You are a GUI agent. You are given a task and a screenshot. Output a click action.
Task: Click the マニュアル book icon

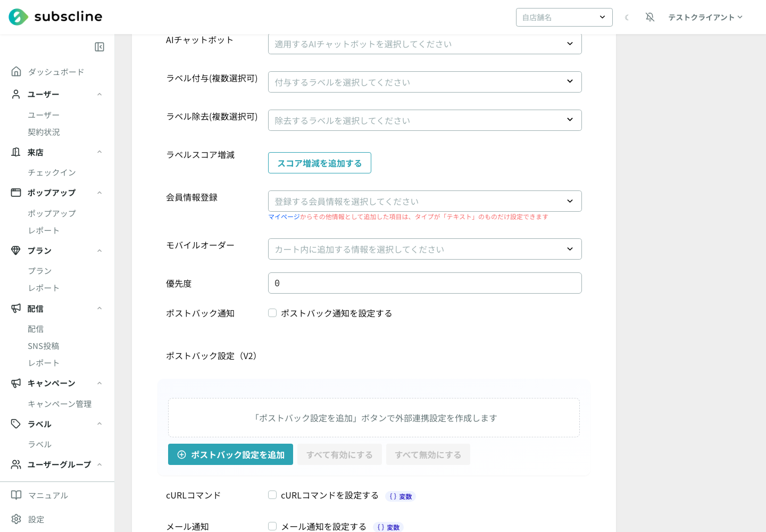point(16,495)
